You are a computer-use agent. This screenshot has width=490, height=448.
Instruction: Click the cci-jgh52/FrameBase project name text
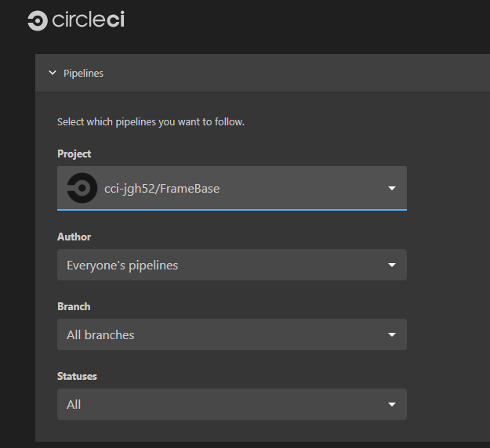tap(162, 189)
